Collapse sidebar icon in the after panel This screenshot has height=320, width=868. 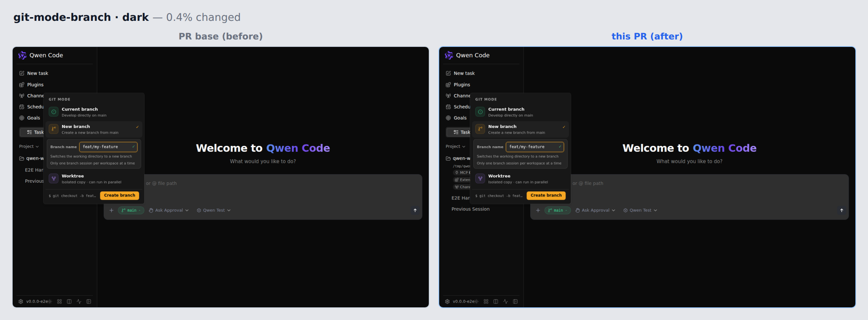515,301
